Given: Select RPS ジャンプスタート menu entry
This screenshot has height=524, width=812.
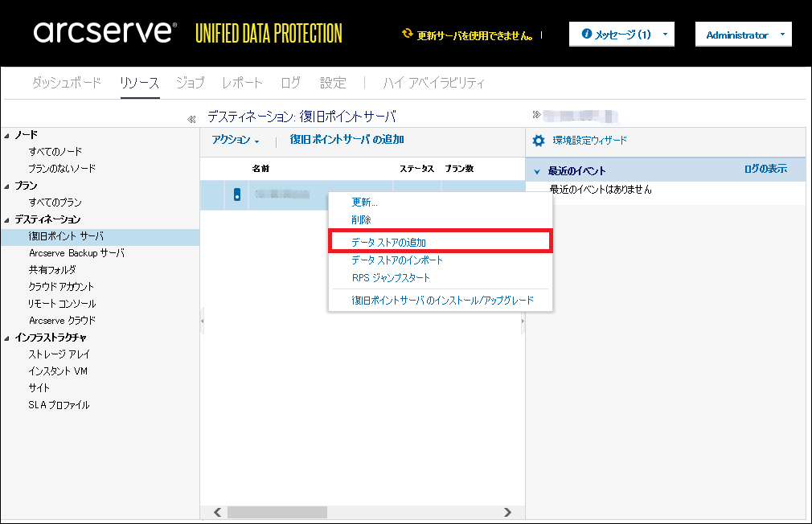Looking at the screenshot, I should 391,277.
